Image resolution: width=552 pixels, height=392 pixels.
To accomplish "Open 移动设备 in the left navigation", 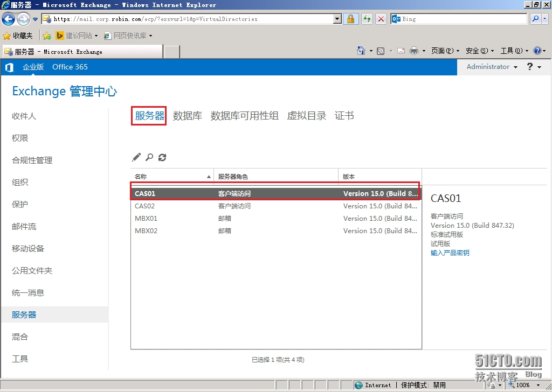I will click(x=28, y=249).
